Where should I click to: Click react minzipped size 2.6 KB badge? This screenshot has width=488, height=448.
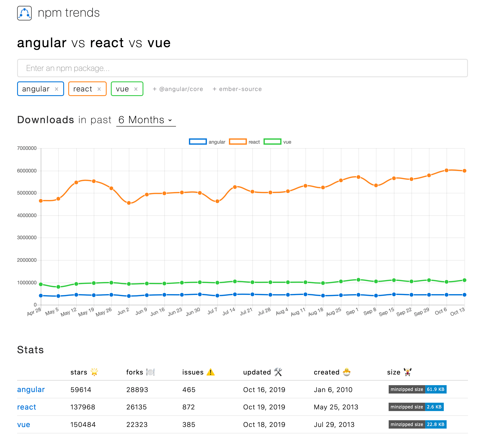tap(416, 407)
